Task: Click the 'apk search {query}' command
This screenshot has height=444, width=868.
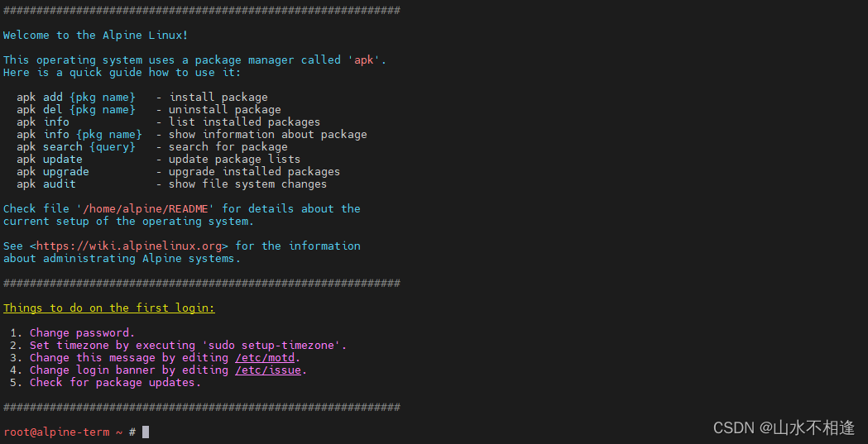Action: (76, 146)
